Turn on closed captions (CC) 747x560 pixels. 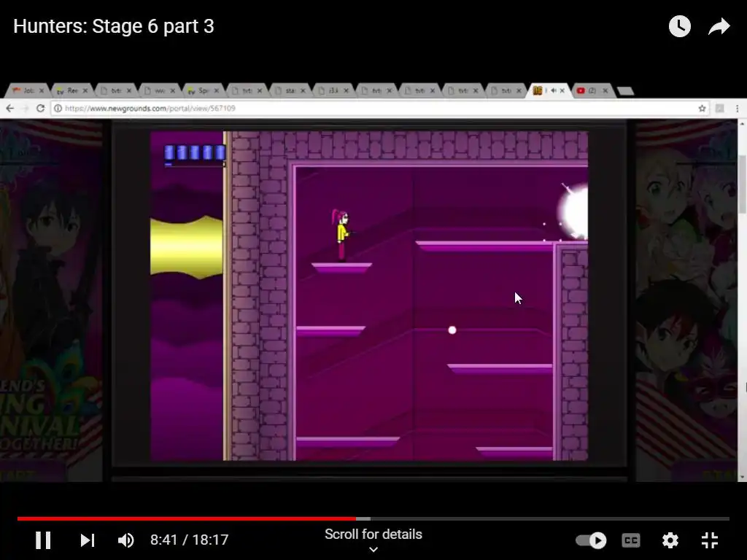point(631,540)
